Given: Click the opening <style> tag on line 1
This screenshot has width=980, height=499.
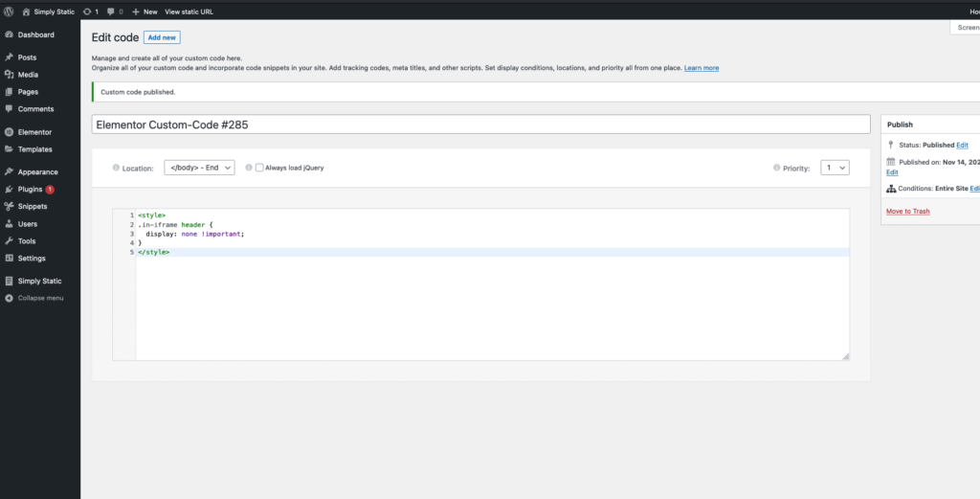Looking at the screenshot, I should click(152, 215).
